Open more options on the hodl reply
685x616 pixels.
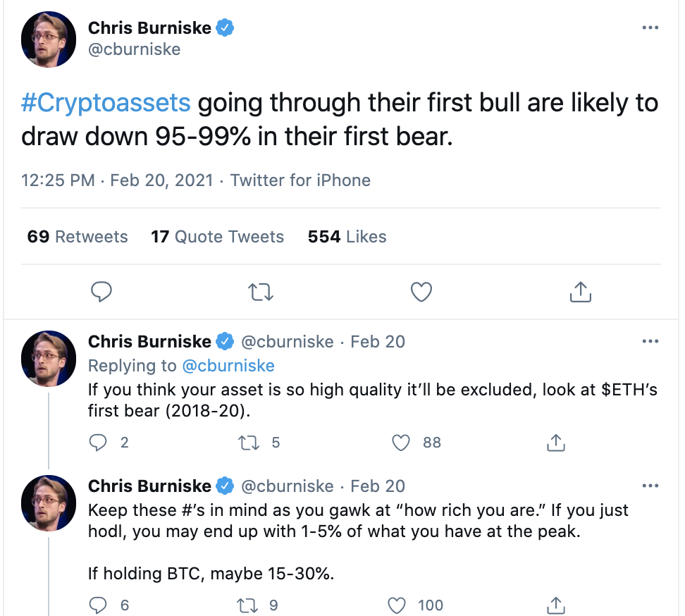(x=650, y=486)
